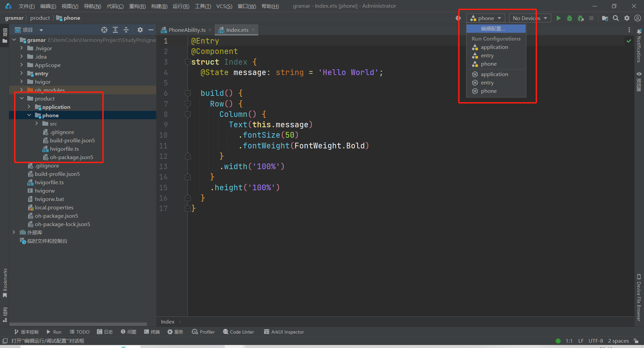Open Notifications side panel
Screen dimensions: 644x348
pos(639,46)
